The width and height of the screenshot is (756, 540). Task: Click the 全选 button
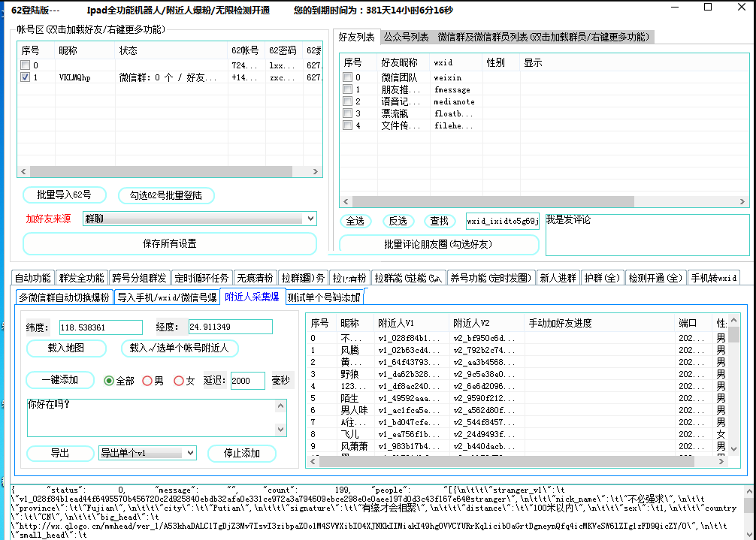click(355, 221)
